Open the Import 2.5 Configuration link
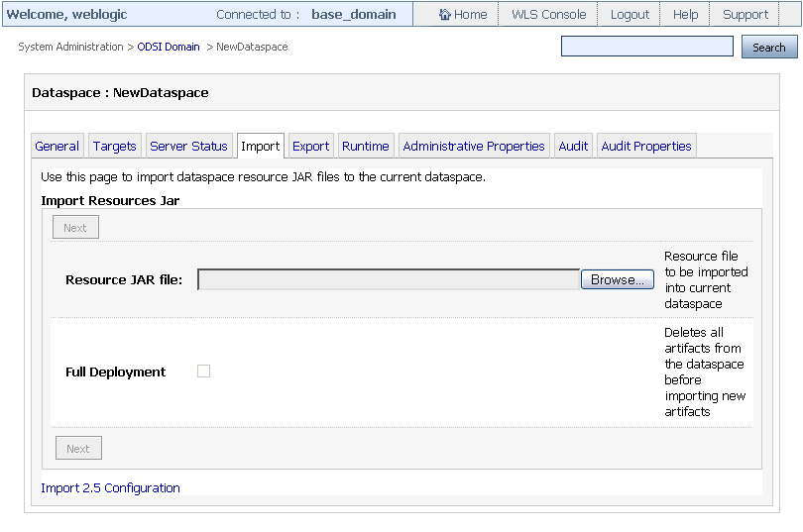The width and height of the screenshot is (803, 532). pos(110,488)
